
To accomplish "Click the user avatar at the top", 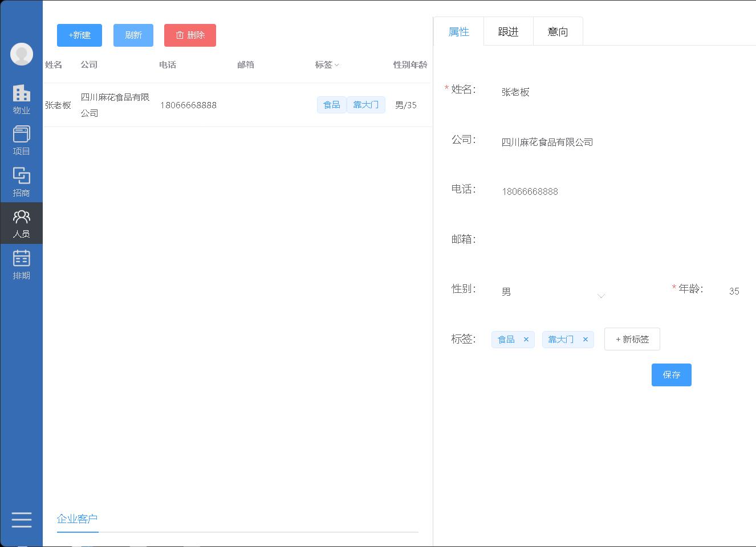I will click(21, 54).
